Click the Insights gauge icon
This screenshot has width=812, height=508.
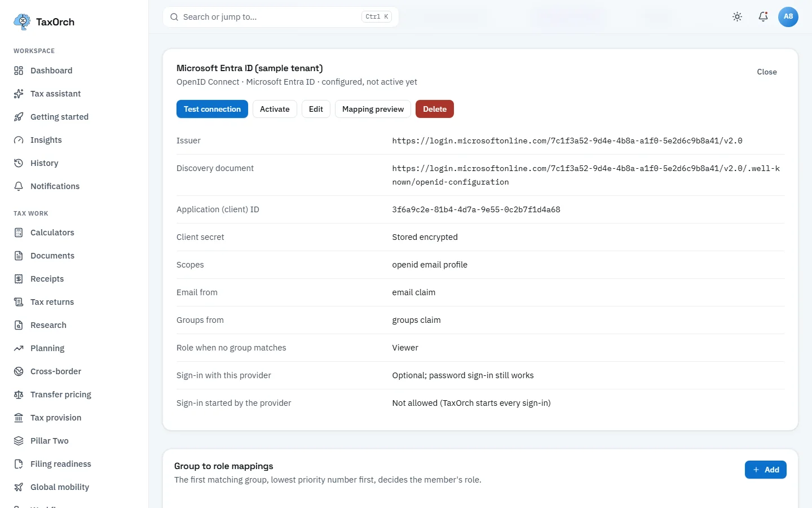pyautogui.click(x=19, y=140)
